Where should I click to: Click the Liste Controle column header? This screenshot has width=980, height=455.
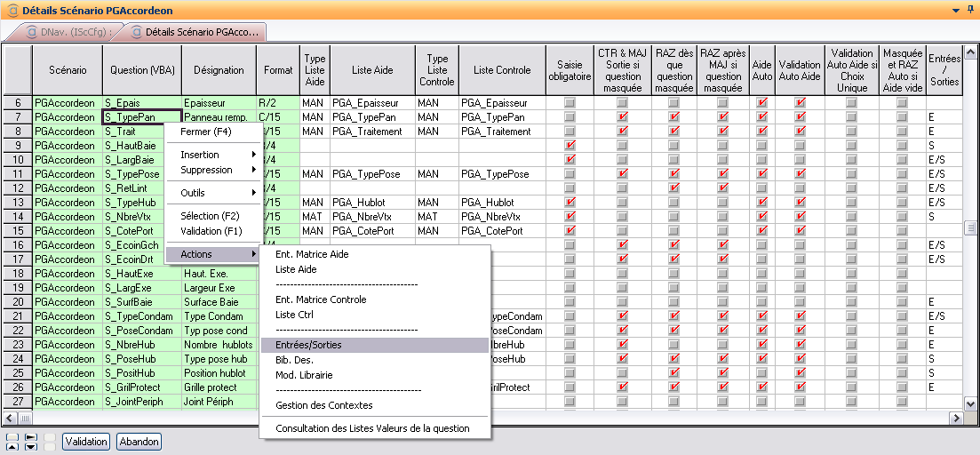tap(502, 70)
